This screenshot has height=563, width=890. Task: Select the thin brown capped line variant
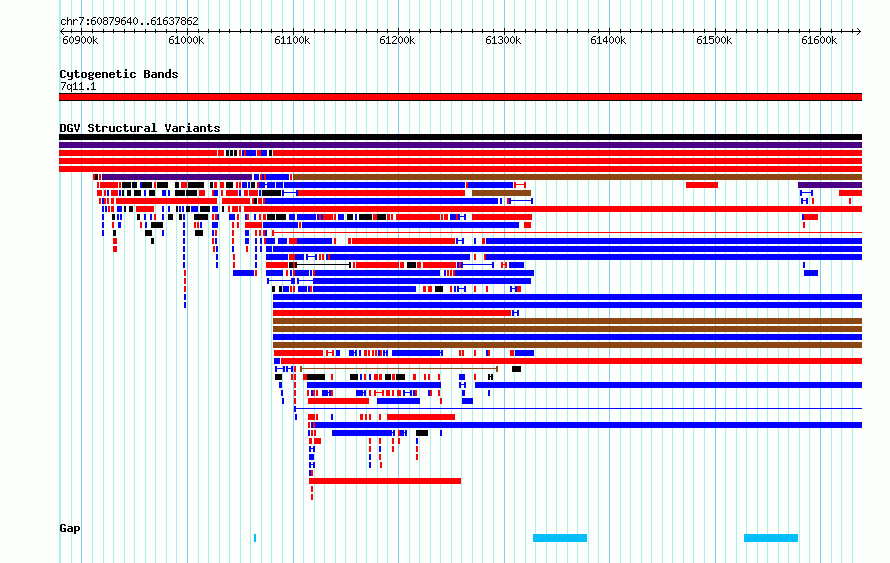399,369
